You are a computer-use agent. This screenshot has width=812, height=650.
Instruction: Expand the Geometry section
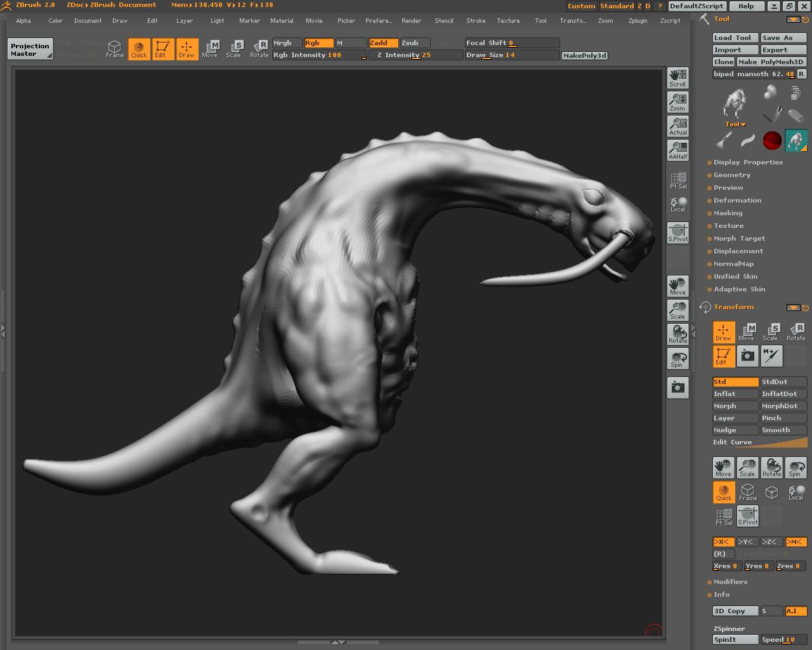point(731,175)
